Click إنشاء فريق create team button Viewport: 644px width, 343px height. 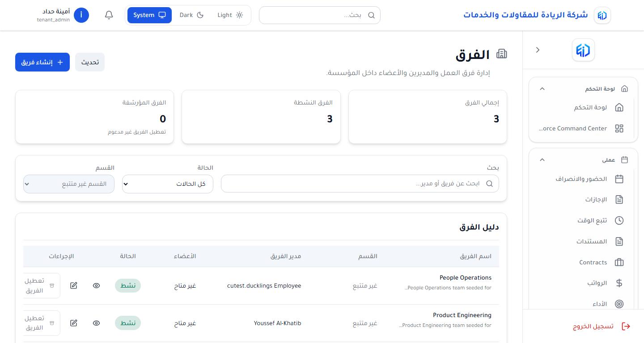(42, 62)
